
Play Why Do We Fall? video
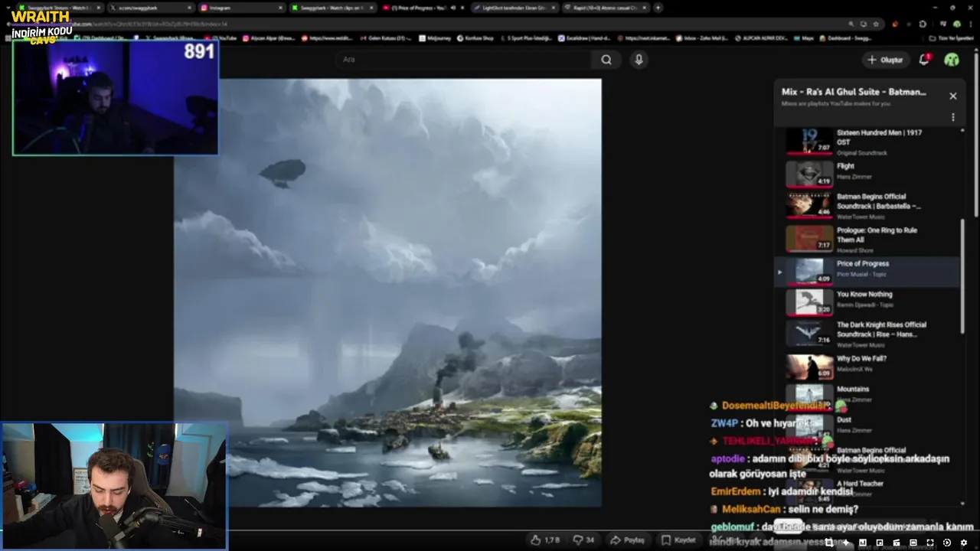pos(867,367)
